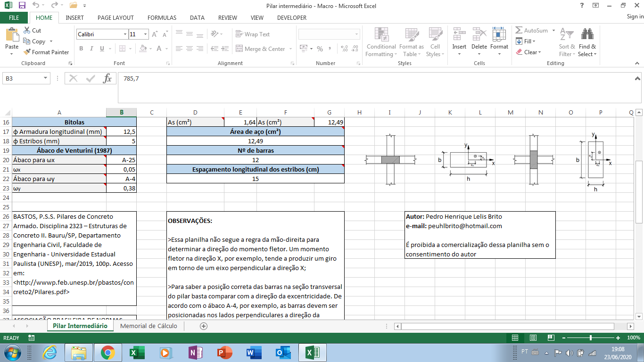This screenshot has width=644, height=362.
Task: Toggle Bold formatting
Action: (x=81, y=49)
